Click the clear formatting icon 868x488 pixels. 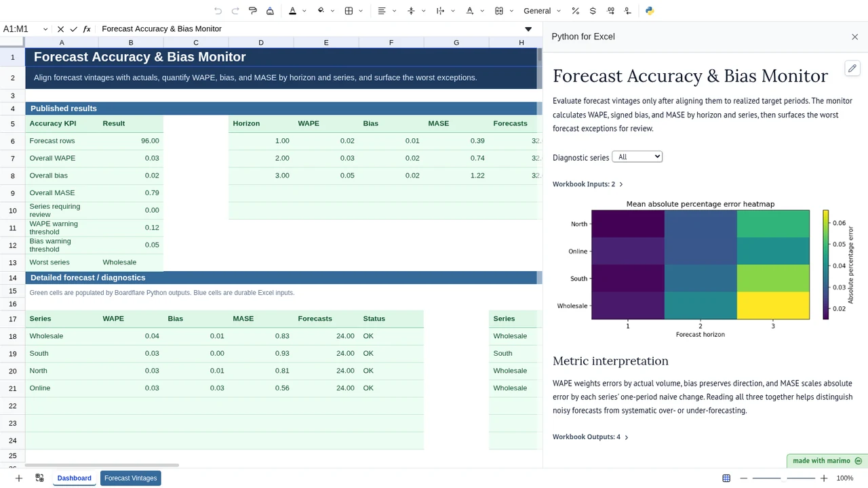270,11
